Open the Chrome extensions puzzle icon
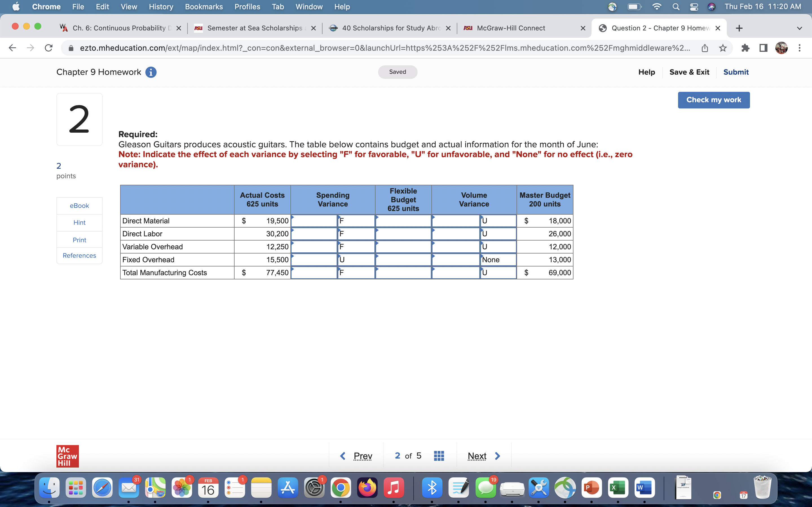812x507 pixels. [x=745, y=48]
